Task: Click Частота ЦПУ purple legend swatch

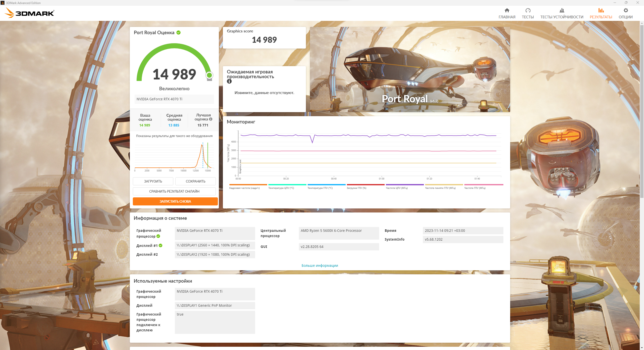Action: point(405,185)
